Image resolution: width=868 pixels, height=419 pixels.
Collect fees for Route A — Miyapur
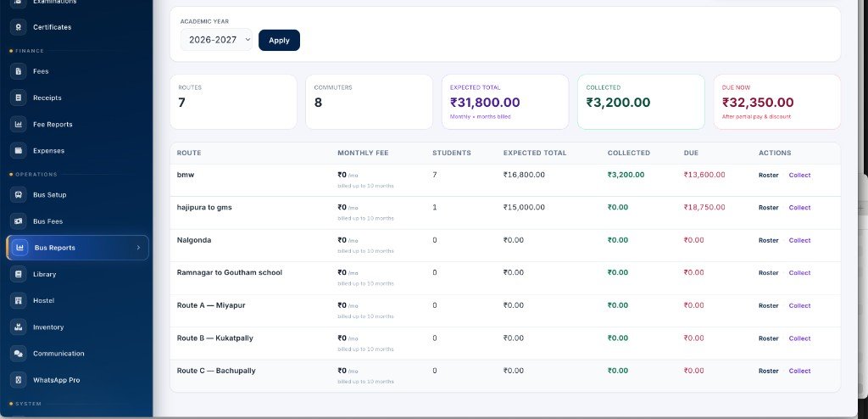pos(799,306)
